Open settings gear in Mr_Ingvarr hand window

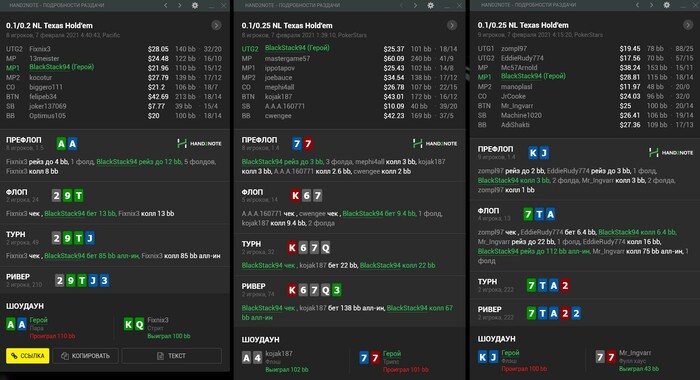click(x=667, y=5)
